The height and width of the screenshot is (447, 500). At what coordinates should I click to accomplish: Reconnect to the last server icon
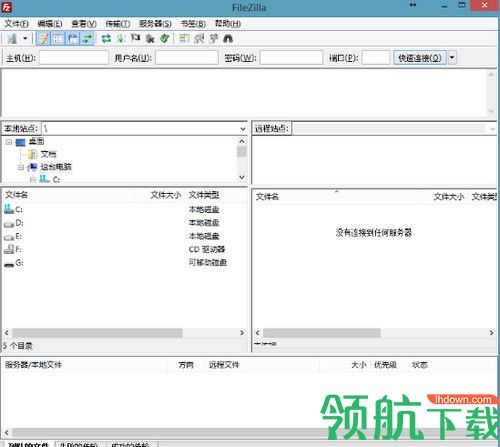coord(165,39)
